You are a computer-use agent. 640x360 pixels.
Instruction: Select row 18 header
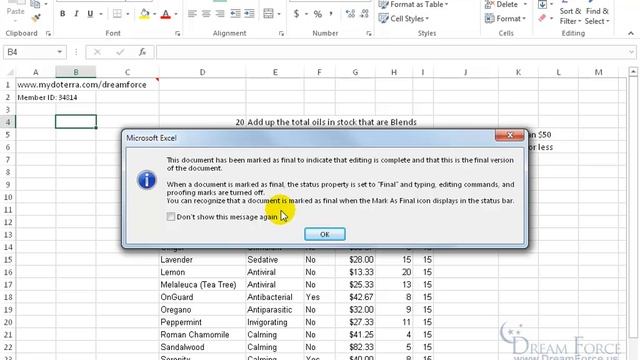[8, 297]
